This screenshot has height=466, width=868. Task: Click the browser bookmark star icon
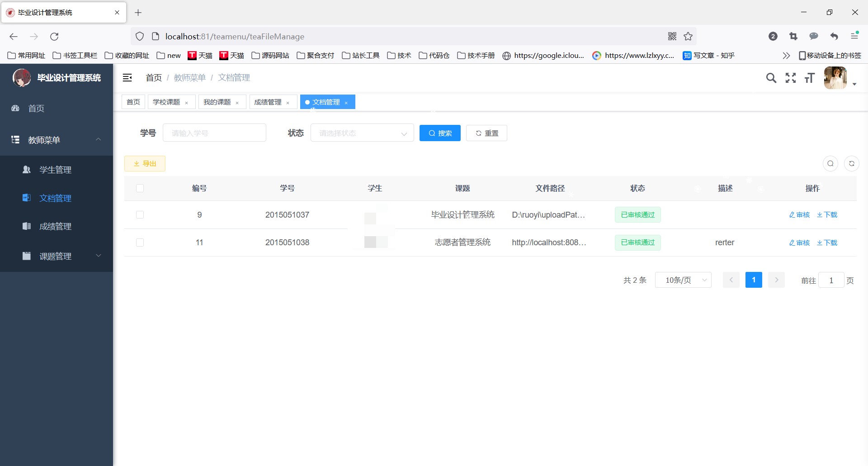(x=688, y=37)
